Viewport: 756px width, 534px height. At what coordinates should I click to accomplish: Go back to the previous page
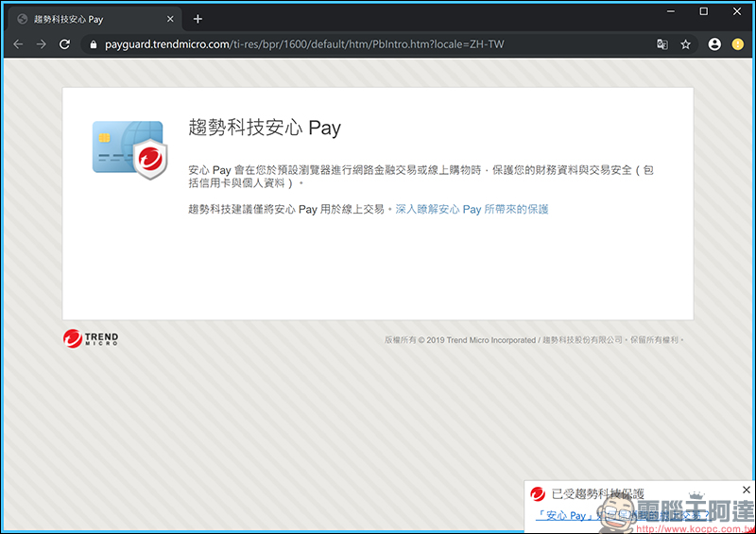[18, 44]
